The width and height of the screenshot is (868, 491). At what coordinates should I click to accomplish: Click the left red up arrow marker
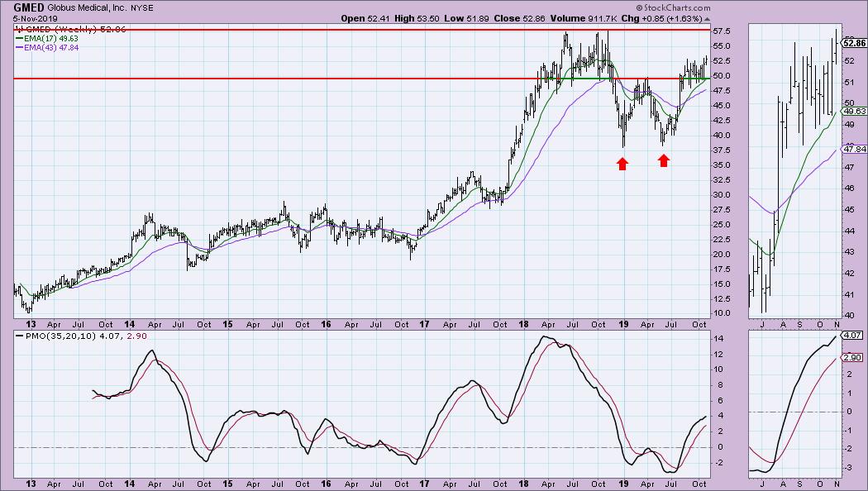[x=622, y=163]
